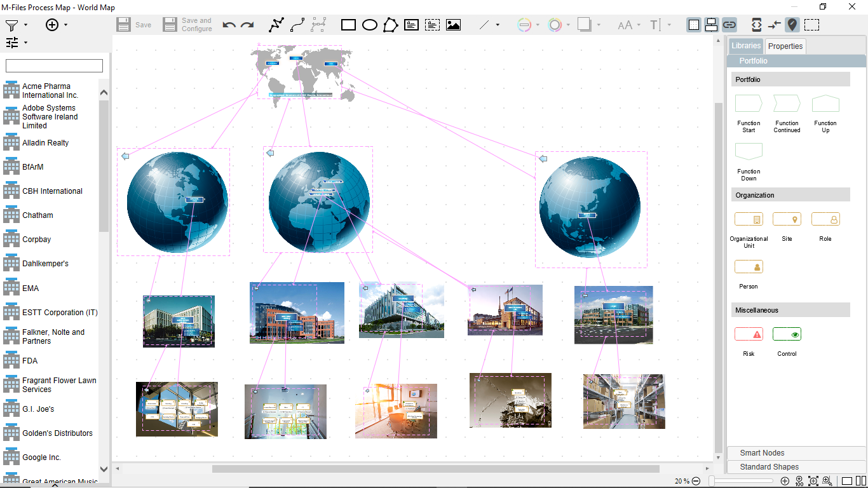Open the line style dropdown
The image size is (868, 488).
coord(498,25)
